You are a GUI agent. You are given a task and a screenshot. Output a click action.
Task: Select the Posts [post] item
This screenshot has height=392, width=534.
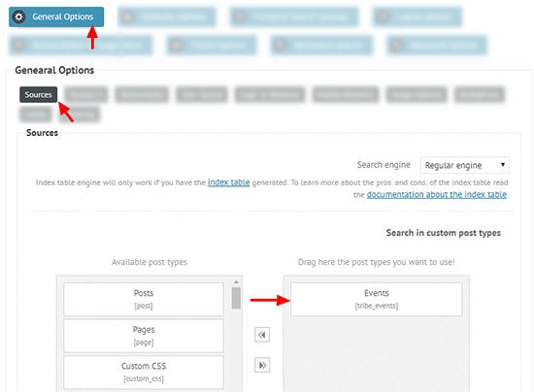[x=144, y=299]
